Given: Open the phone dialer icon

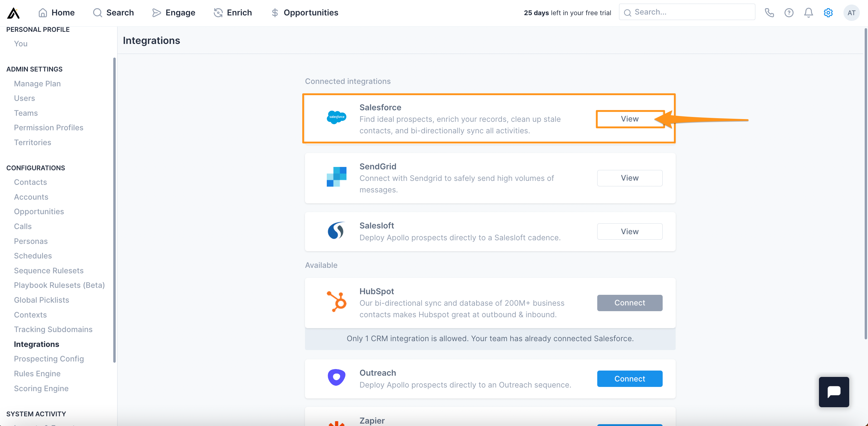Looking at the screenshot, I should (769, 13).
